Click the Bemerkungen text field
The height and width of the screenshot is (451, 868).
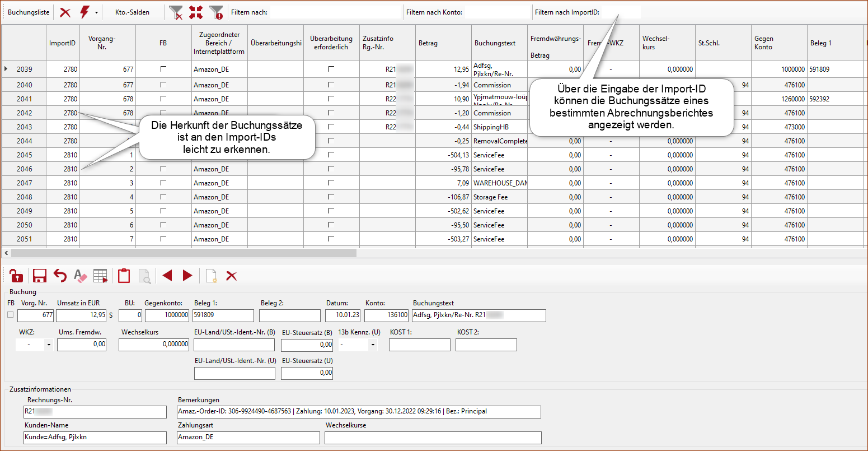click(x=359, y=412)
